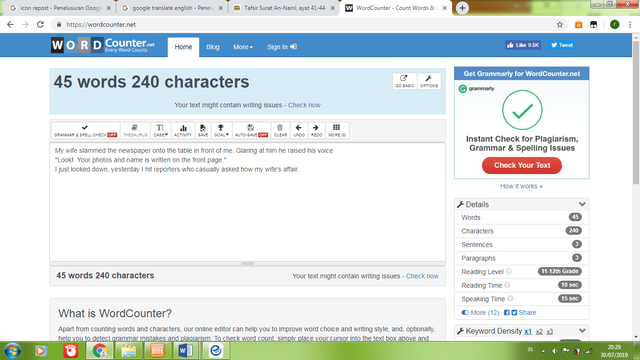The height and width of the screenshot is (360, 640).
Task: Bookmark this page with star icon
Action: 560,24
